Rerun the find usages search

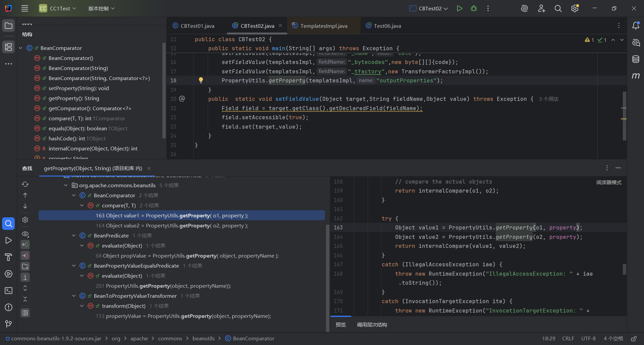tap(25, 184)
